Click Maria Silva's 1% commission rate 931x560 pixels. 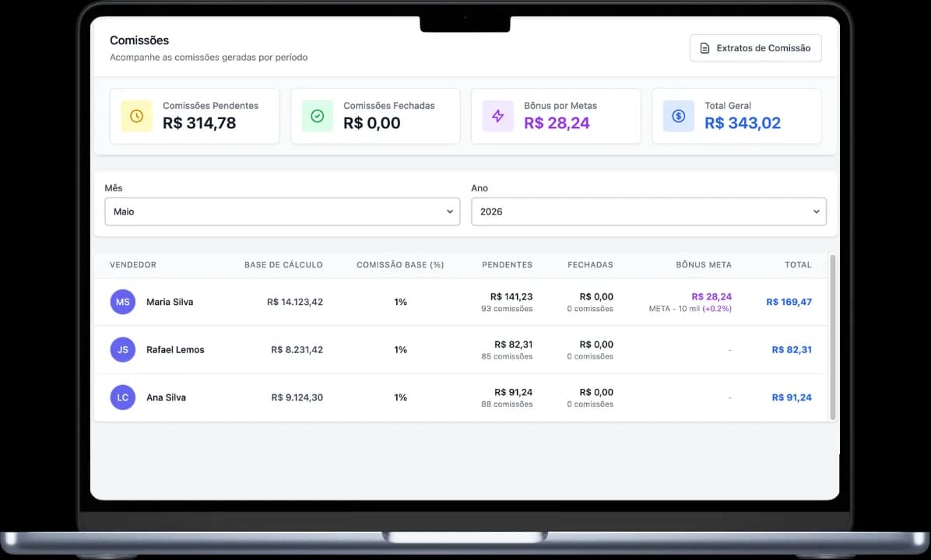pos(400,302)
